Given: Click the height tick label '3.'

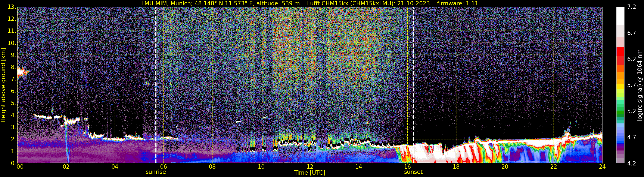Looking at the screenshot, I should [13, 127].
